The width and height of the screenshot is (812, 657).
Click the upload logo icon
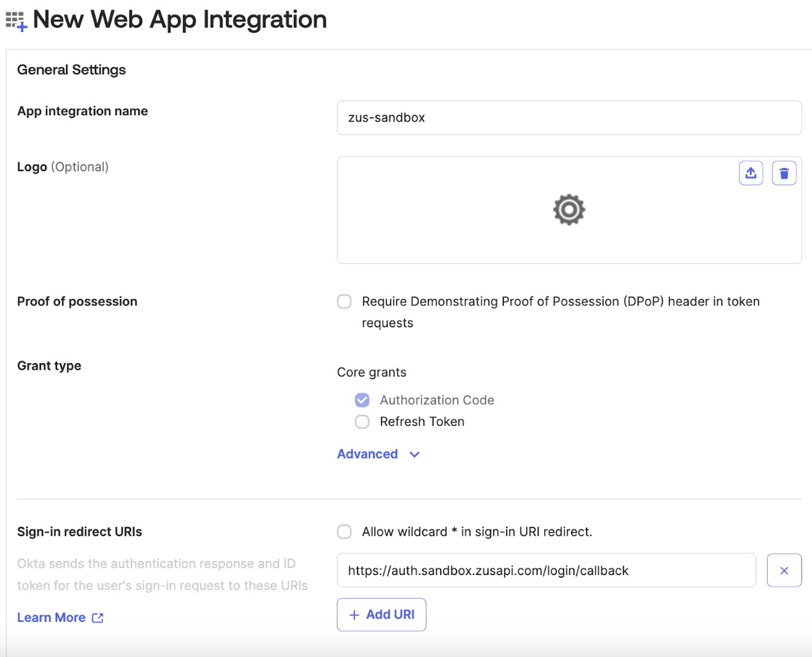coord(751,173)
